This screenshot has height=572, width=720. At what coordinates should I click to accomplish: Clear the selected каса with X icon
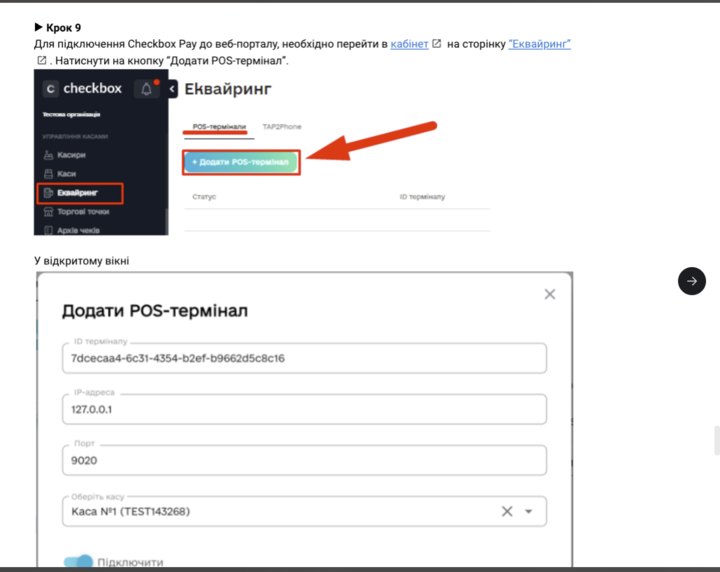pos(507,511)
